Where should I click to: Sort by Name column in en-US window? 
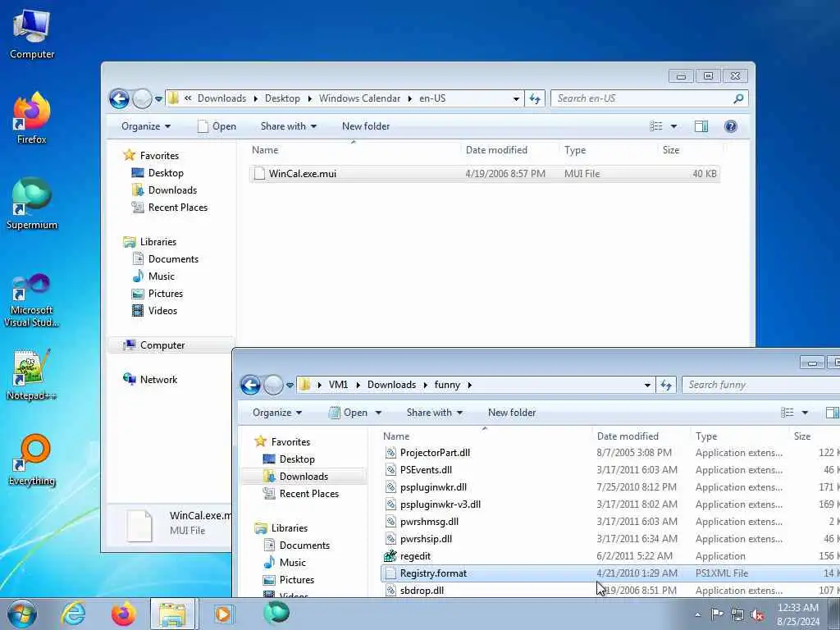354,150
